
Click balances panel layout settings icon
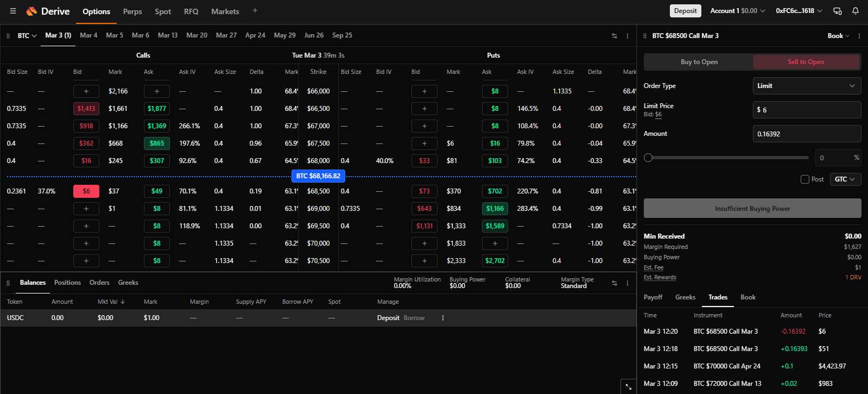(614, 283)
